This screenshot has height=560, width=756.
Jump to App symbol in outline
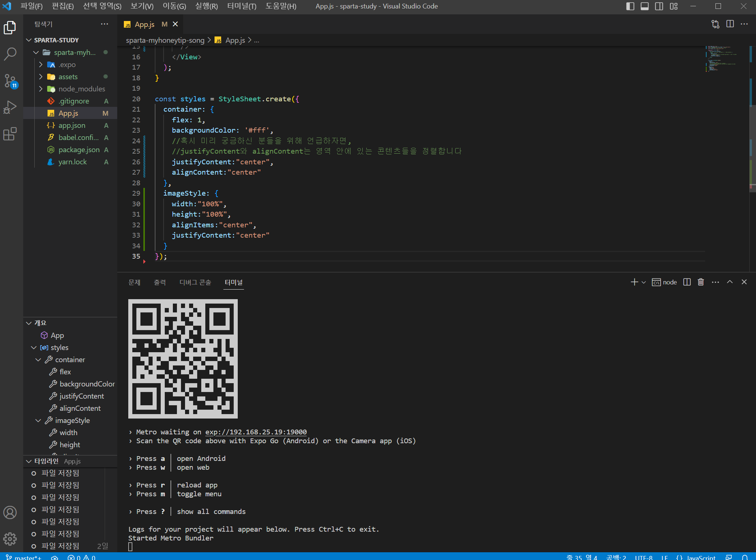click(x=57, y=336)
